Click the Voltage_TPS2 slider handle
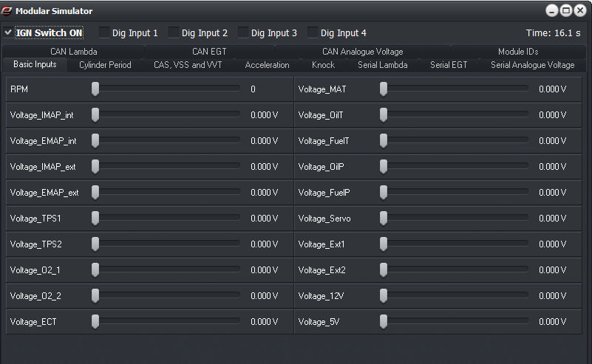 click(95, 244)
